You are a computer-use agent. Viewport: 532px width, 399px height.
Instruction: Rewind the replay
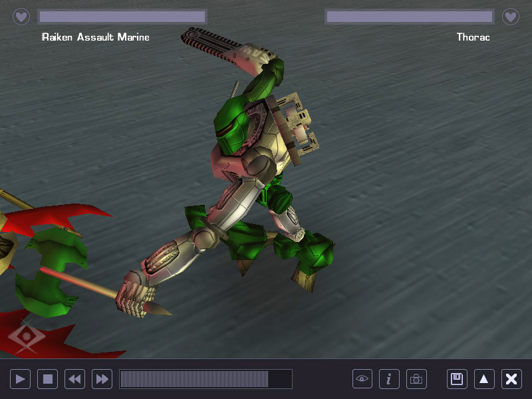[x=74, y=378]
